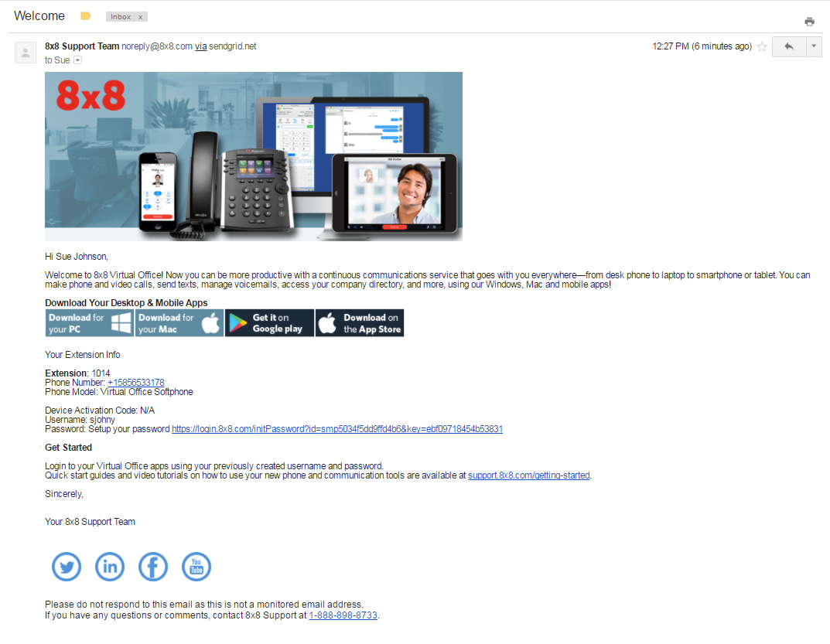The image size is (830, 644).
Task: Open the support.8x8.com/getting-started link
Action: [x=529, y=475]
